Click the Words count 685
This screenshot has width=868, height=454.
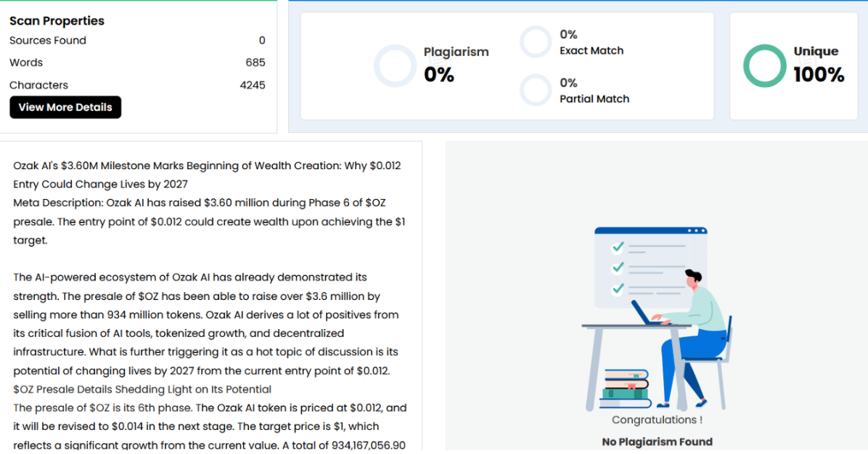point(255,62)
